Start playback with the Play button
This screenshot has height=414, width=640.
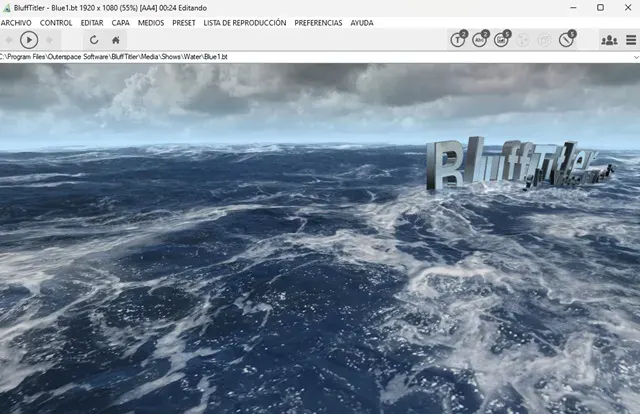(x=29, y=40)
